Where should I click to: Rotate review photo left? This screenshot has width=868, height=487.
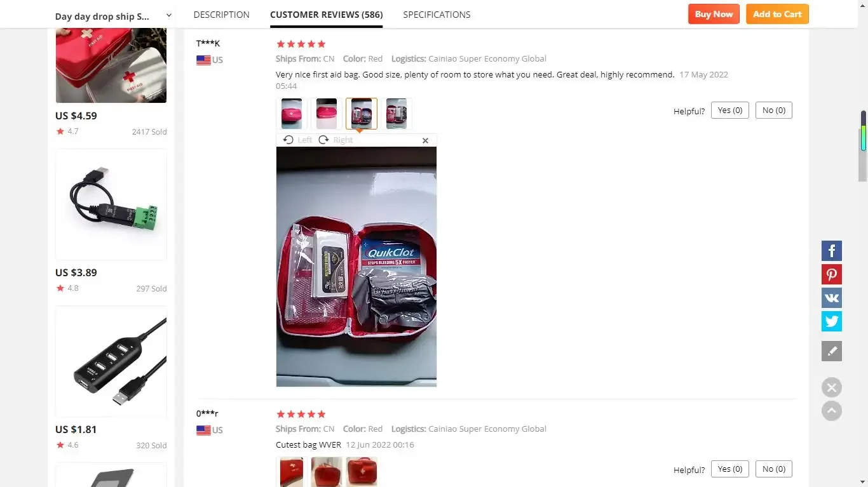click(297, 140)
